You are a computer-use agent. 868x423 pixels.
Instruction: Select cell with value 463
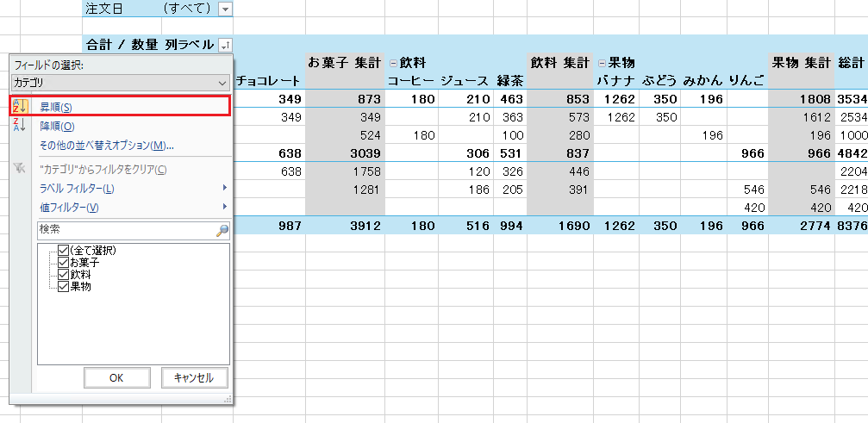tap(509, 100)
